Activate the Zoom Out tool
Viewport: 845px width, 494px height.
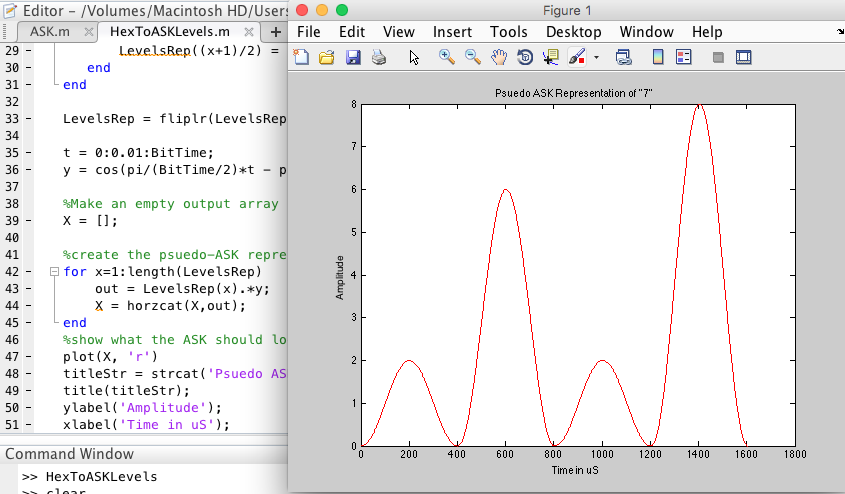click(x=473, y=57)
